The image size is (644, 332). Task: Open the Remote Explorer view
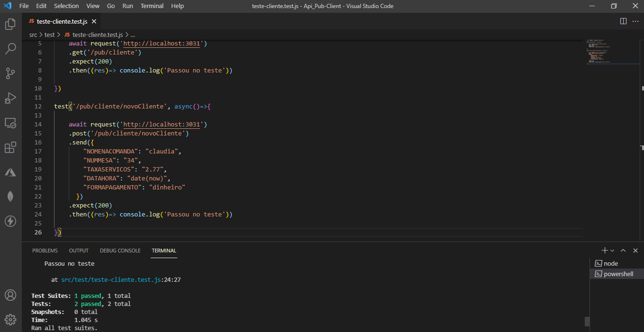[x=10, y=123]
